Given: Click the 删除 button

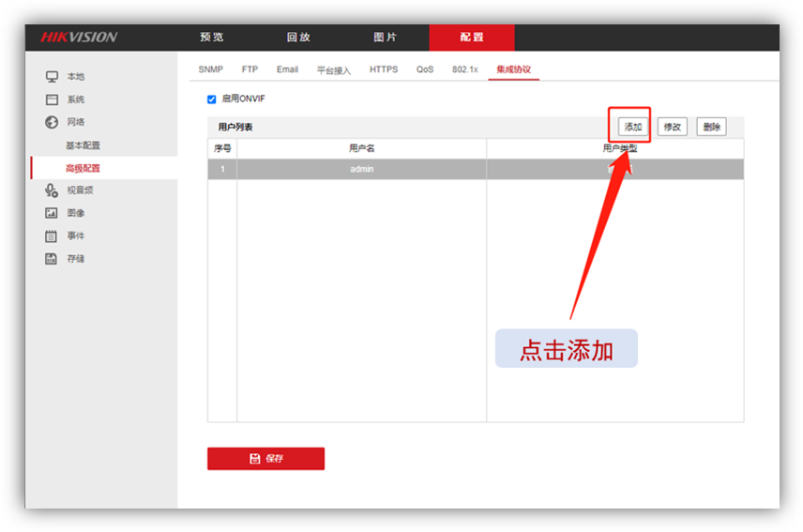Looking at the screenshot, I should (x=711, y=127).
